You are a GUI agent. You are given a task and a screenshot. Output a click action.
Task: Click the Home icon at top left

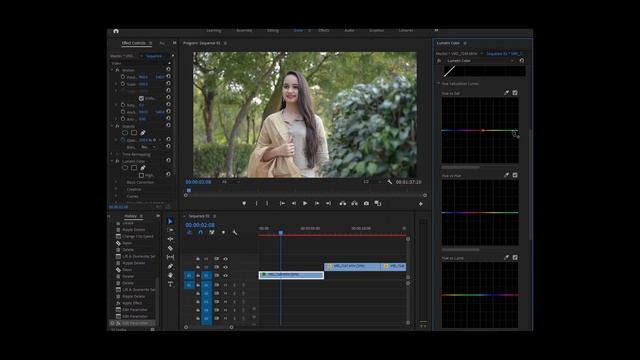tap(116, 31)
